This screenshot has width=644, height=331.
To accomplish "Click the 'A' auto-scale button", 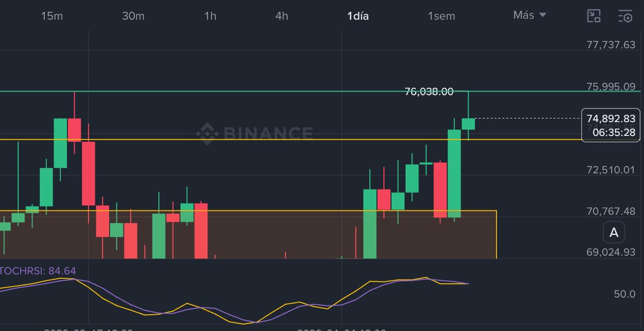I will (614, 233).
